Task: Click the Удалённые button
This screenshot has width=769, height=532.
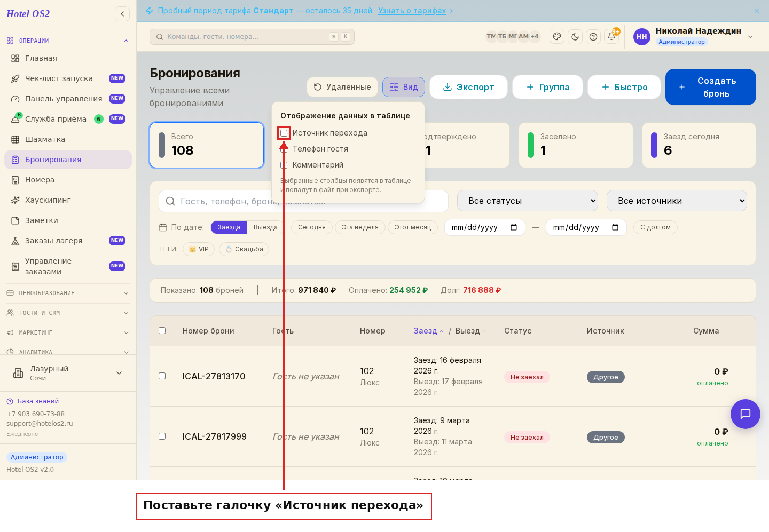Action: (x=342, y=87)
